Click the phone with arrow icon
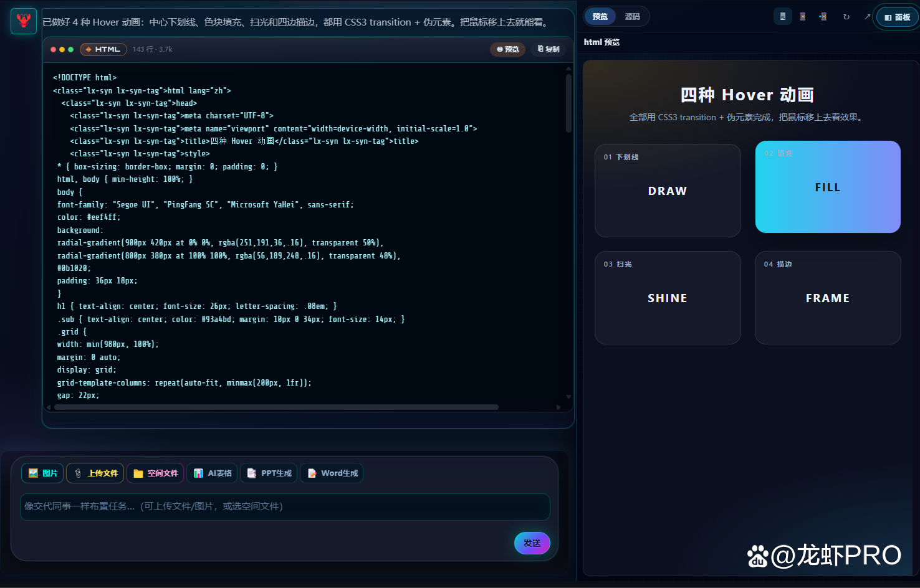Image resolution: width=920 pixels, height=588 pixels. click(x=823, y=16)
